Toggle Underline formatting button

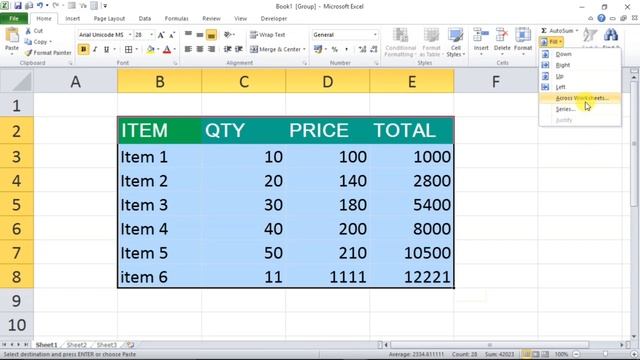(x=106, y=49)
